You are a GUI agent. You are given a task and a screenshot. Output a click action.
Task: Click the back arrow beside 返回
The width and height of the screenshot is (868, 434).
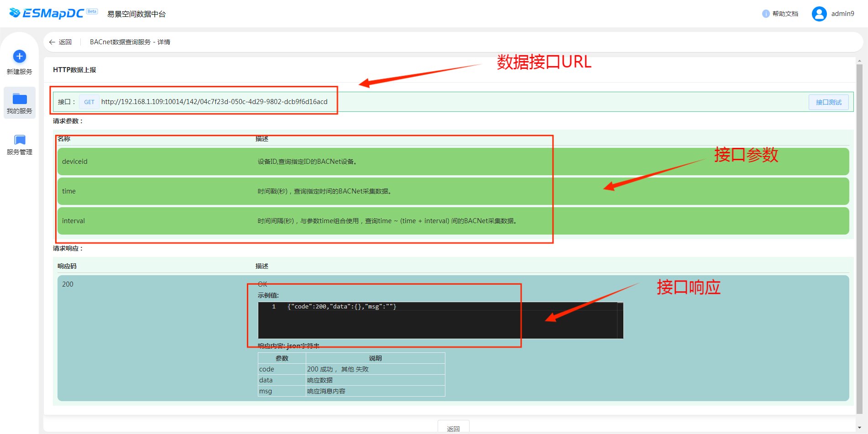(52, 42)
